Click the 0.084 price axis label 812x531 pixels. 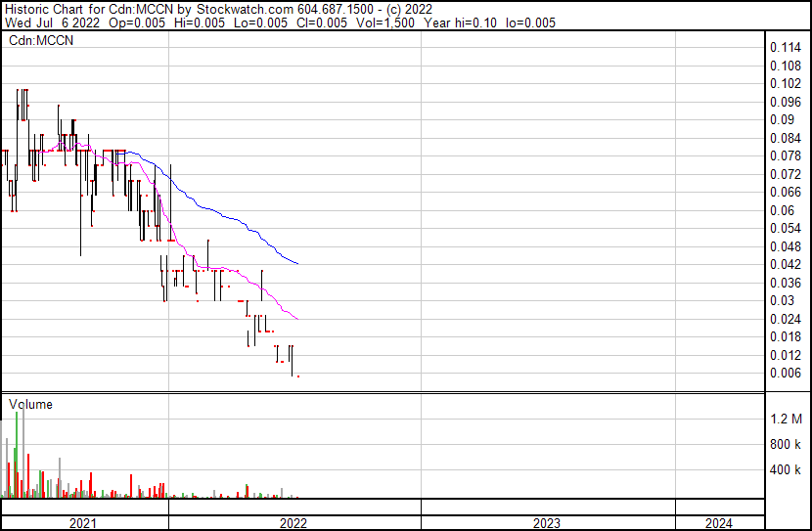pyautogui.click(x=786, y=138)
